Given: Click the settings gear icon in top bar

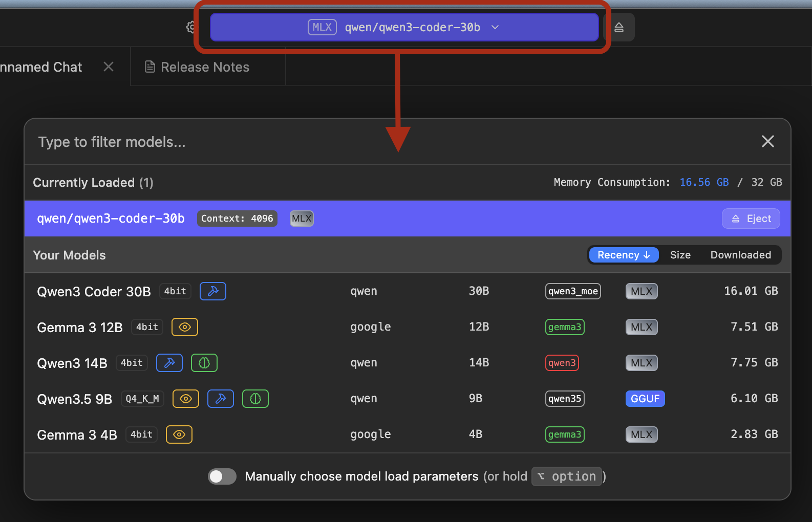Looking at the screenshot, I should click(191, 27).
